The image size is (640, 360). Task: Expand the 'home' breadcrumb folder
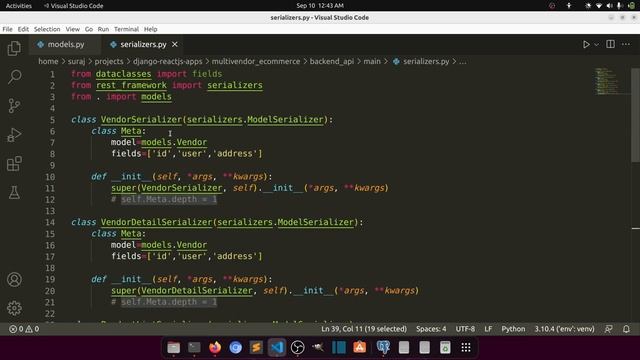tap(48, 62)
